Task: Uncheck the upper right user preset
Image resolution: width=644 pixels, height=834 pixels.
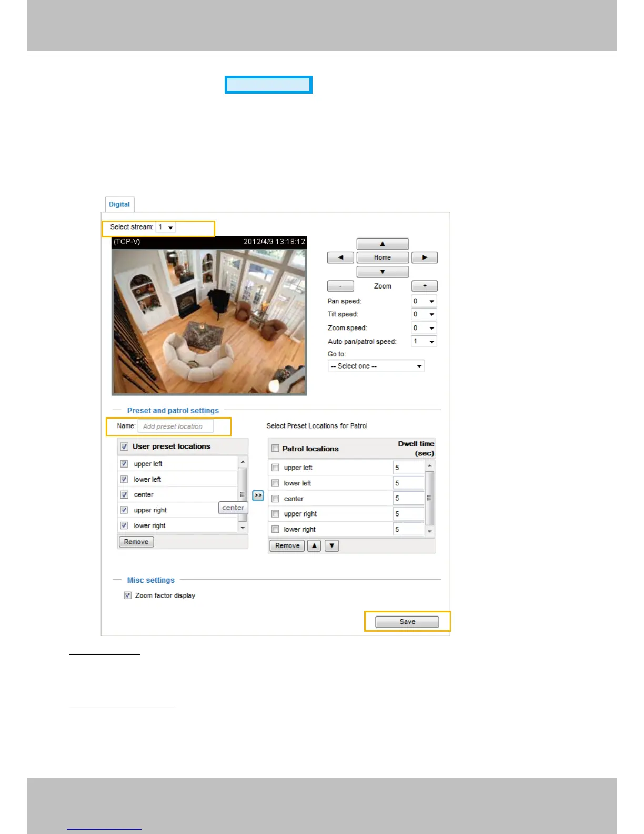Action: point(124,510)
